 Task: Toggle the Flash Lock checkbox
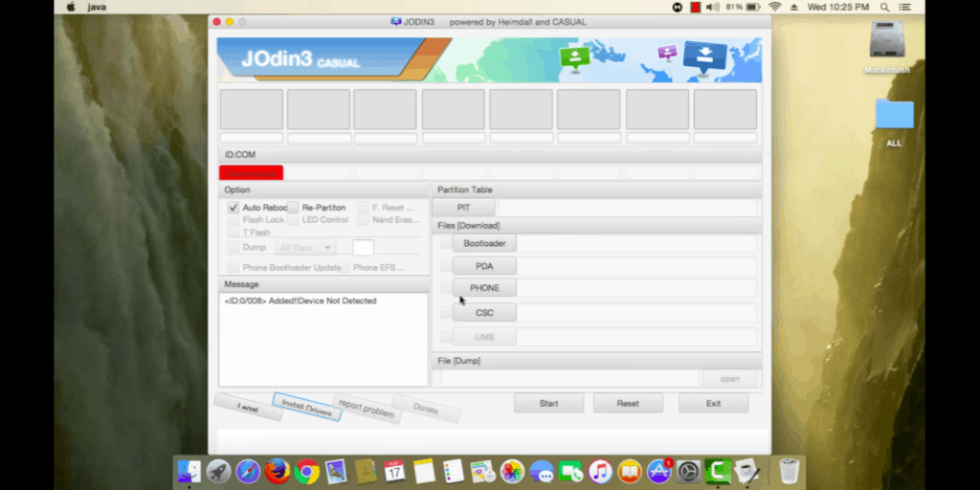coord(234,220)
